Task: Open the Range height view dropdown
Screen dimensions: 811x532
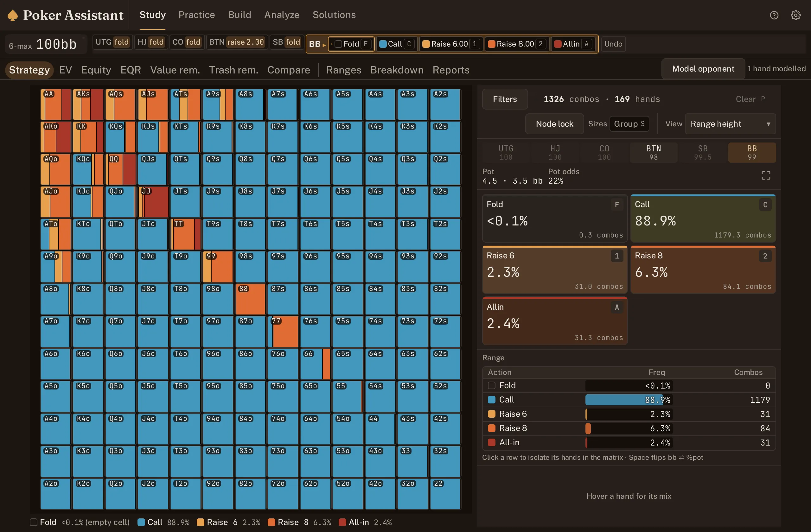Action: 730,123
